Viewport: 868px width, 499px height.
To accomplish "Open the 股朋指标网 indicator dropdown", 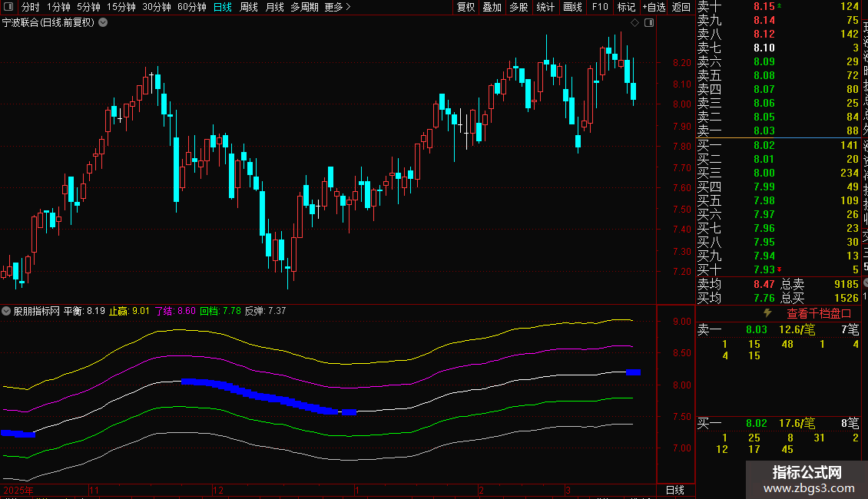I will pos(6,311).
